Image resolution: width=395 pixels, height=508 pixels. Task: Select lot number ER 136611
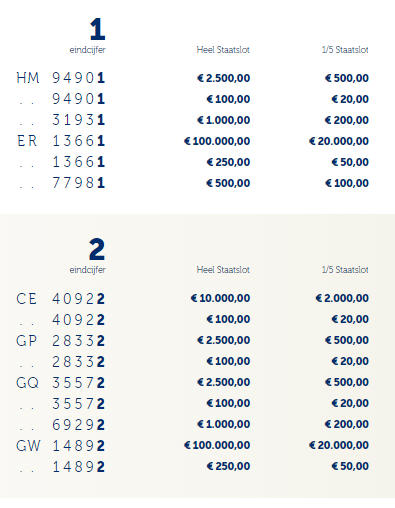61,141
